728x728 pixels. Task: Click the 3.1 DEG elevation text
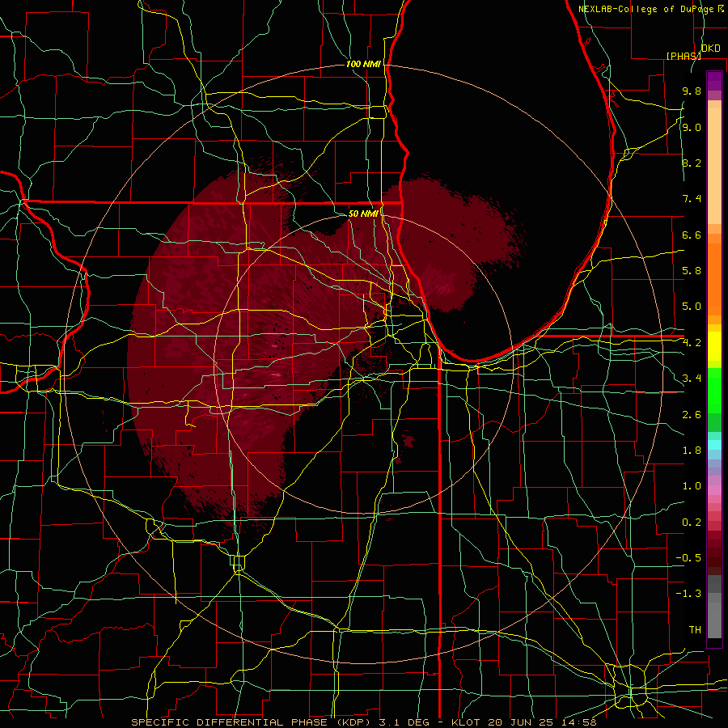[x=405, y=722]
